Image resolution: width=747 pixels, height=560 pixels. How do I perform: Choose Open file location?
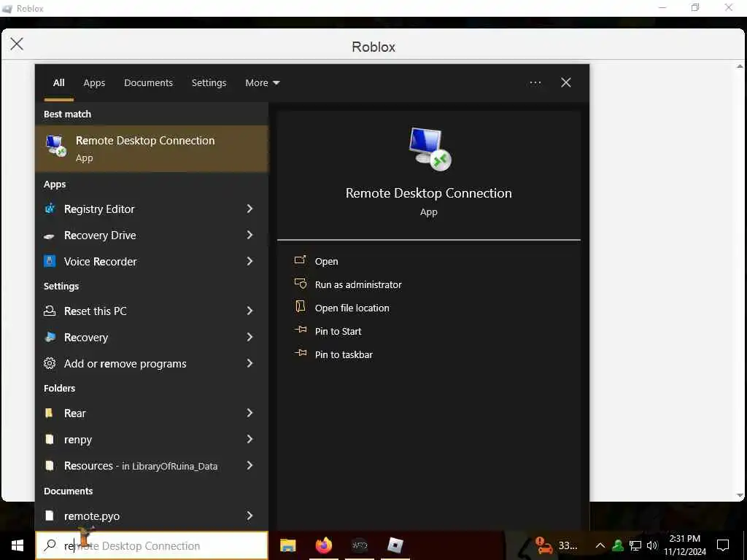[x=352, y=308]
